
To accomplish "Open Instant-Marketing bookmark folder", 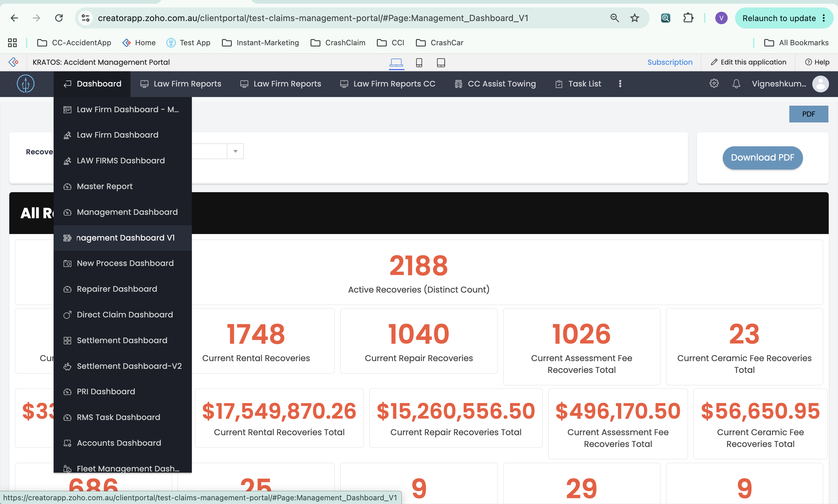I will 260,42.
